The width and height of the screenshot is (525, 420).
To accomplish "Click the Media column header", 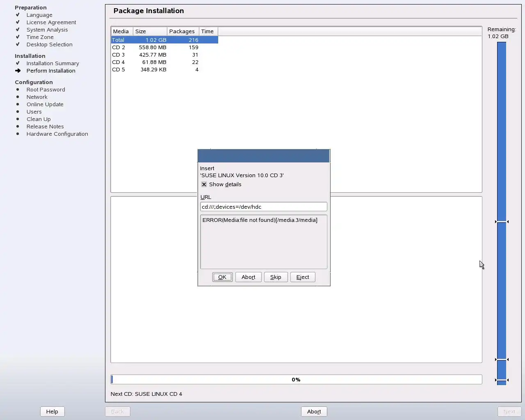I will pyautogui.click(x=122, y=32).
